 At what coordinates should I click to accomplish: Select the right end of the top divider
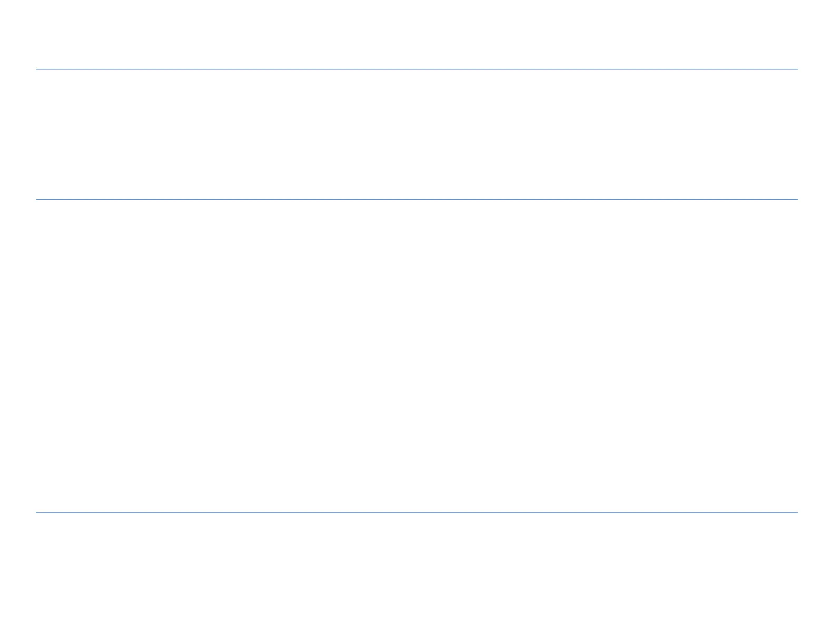[797, 69]
